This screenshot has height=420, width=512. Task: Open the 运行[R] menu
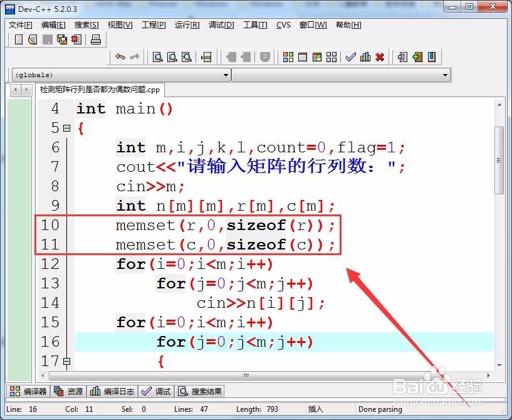[187, 25]
